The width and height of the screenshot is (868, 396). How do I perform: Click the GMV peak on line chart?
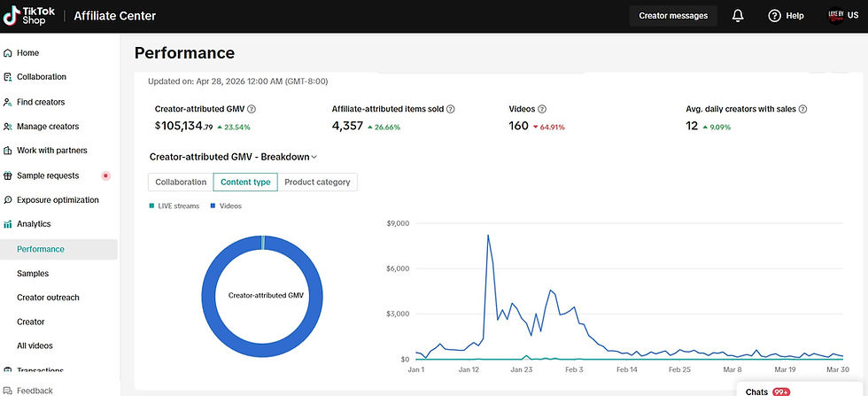point(488,236)
